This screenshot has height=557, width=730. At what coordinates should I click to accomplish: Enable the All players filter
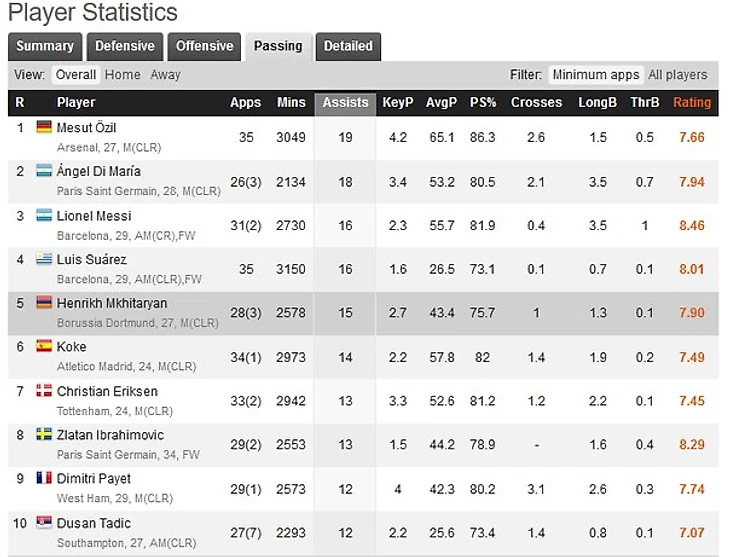coord(677,75)
